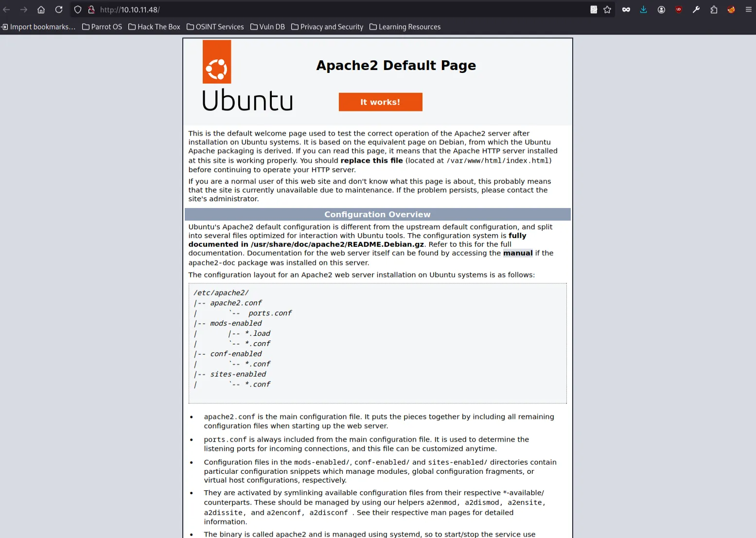Toggle reader view for this page

pos(594,10)
